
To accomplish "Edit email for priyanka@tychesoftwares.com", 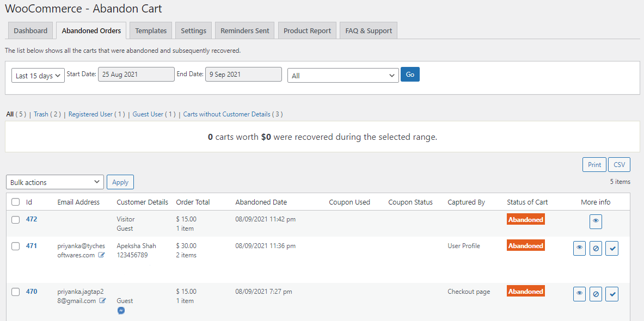I will click(x=102, y=255).
